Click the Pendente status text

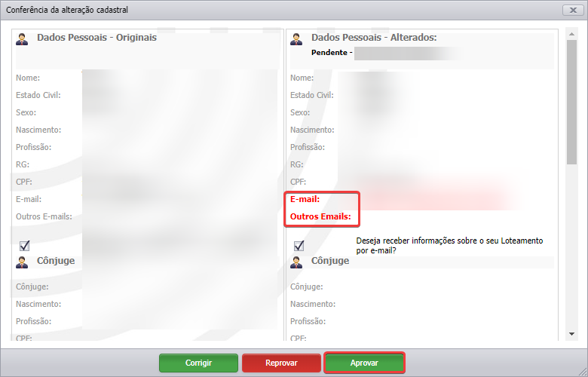(332, 53)
